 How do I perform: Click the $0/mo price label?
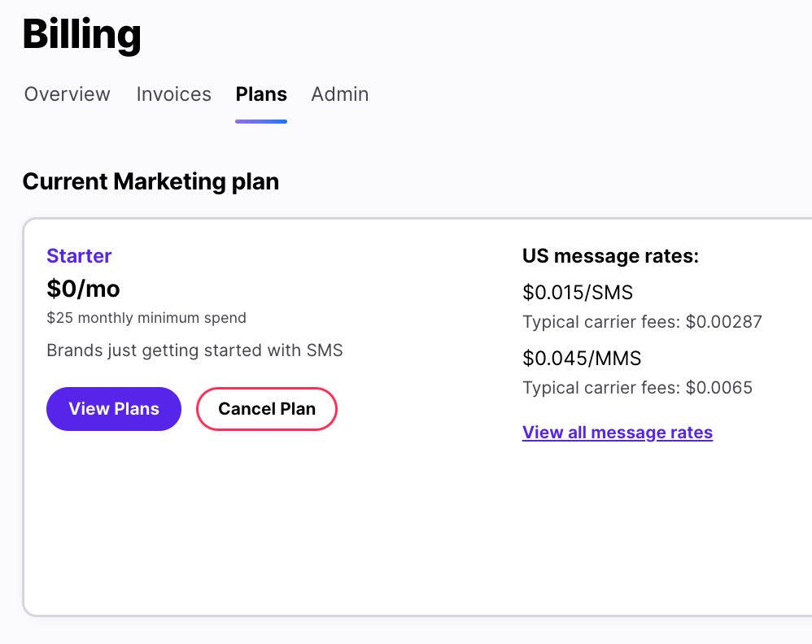(x=83, y=289)
